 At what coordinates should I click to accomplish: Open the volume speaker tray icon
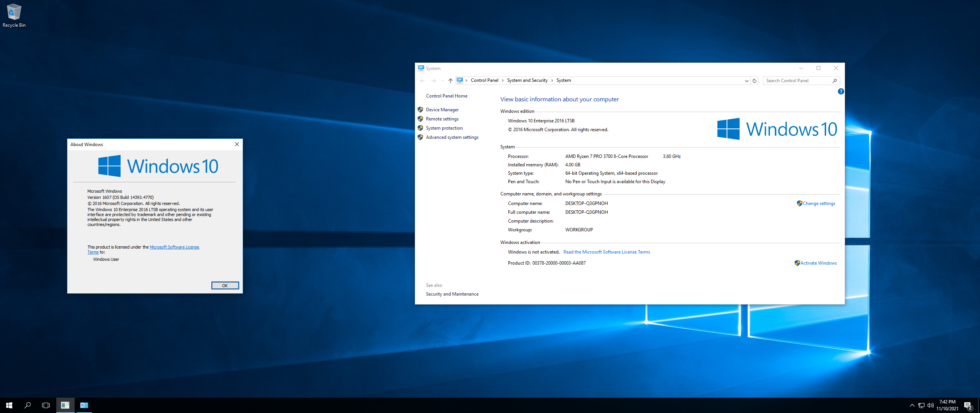930,405
